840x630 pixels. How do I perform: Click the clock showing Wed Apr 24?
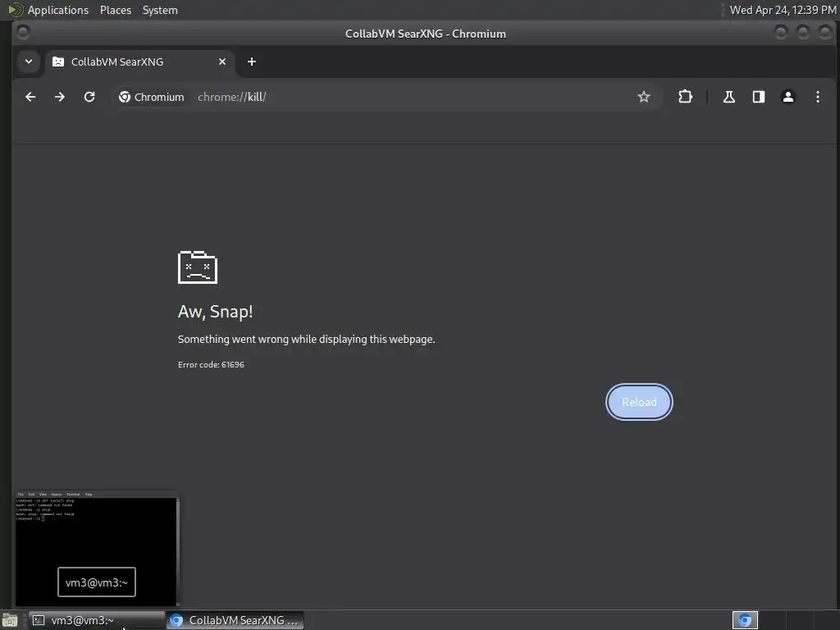click(783, 10)
